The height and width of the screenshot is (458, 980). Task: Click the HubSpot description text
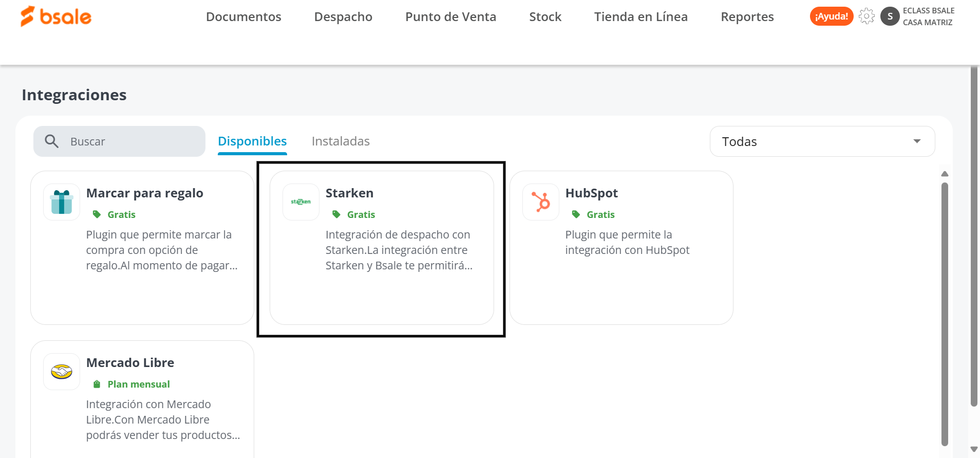pyautogui.click(x=627, y=243)
